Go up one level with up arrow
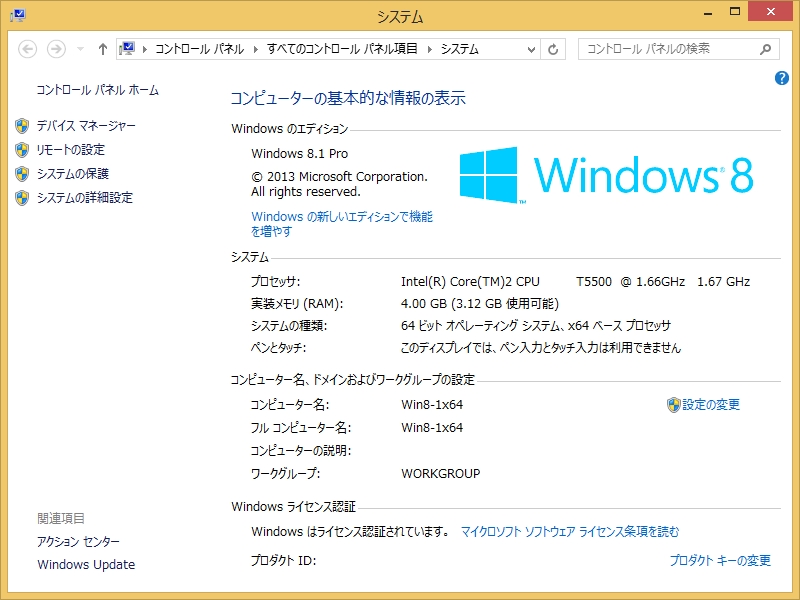 103,49
